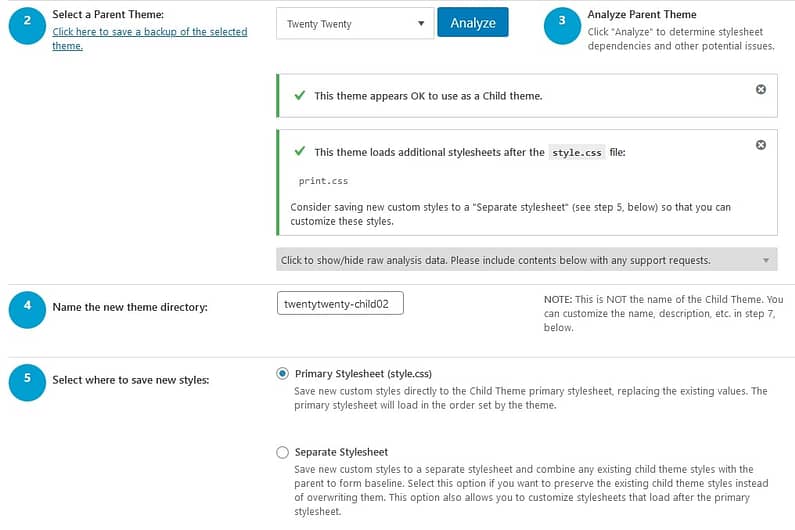Focus the theme directory name input field

(340, 303)
